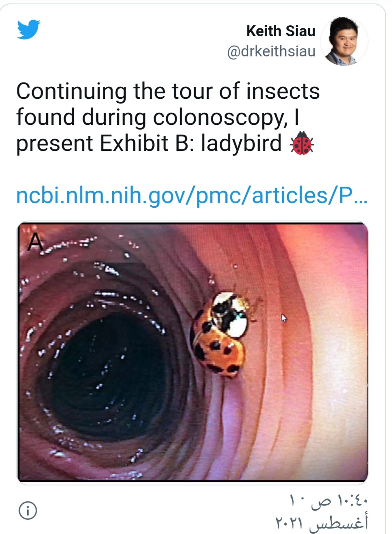Click the blue Twitter bird logo
This screenshot has width=392, height=534.
pyautogui.click(x=28, y=29)
